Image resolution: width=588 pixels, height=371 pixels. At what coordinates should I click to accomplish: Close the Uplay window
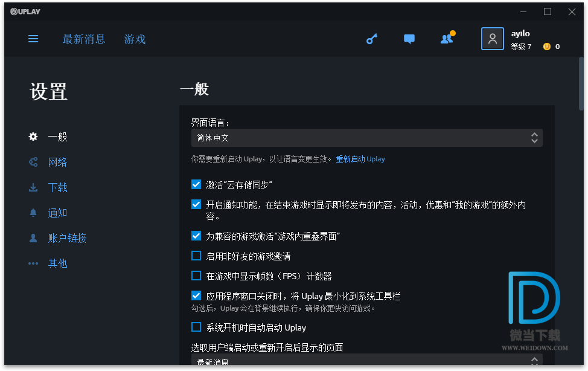(572, 11)
